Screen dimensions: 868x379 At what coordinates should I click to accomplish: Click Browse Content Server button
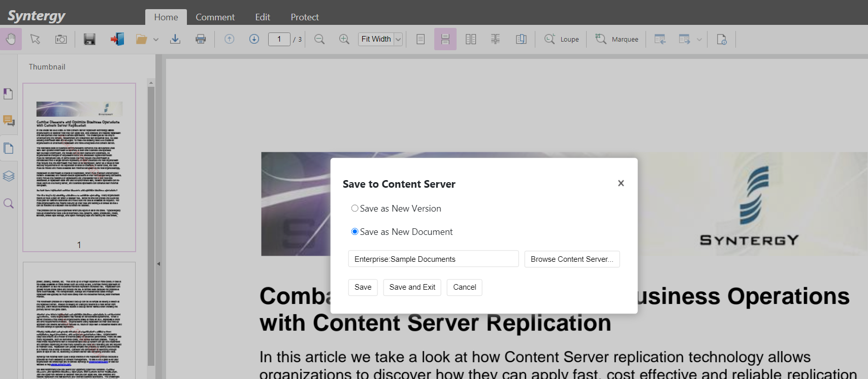click(571, 259)
